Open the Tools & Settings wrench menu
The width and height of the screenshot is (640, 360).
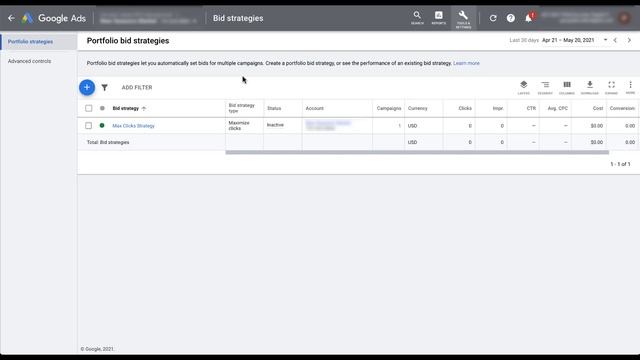(x=463, y=19)
